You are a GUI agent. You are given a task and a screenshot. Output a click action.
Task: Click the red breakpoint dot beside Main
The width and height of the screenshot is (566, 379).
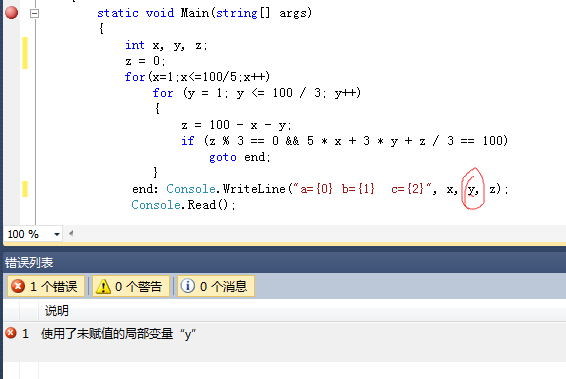pos(12,13)
